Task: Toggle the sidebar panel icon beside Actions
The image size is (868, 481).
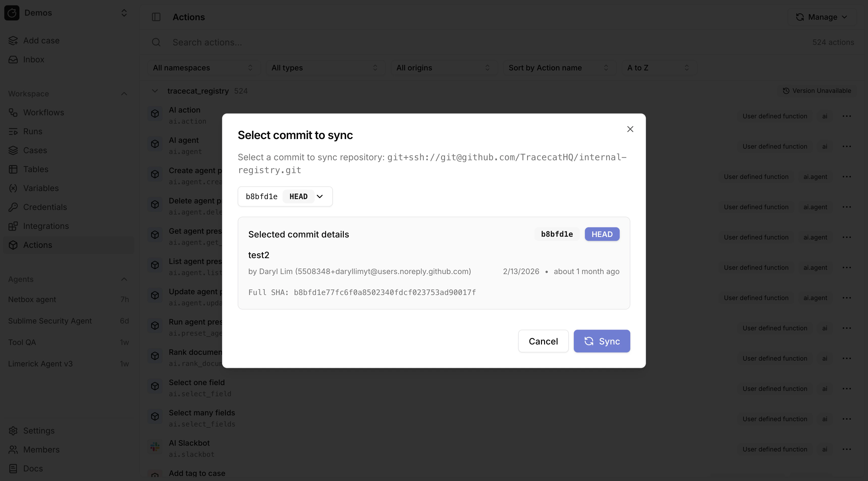Action: coord(156,17)
